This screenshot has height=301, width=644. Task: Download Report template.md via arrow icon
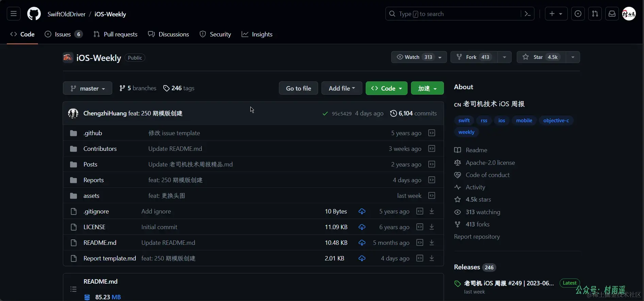[x=432, y=258]
